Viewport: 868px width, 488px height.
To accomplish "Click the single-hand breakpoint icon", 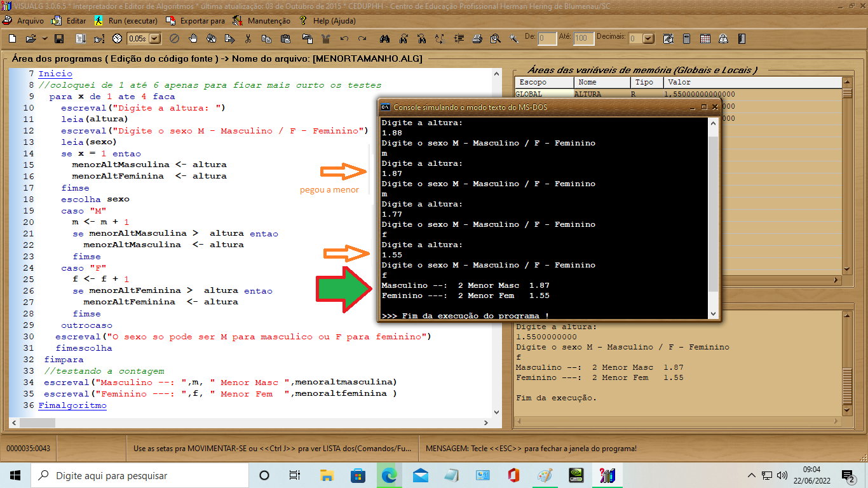I will click(x=194, y=39).
